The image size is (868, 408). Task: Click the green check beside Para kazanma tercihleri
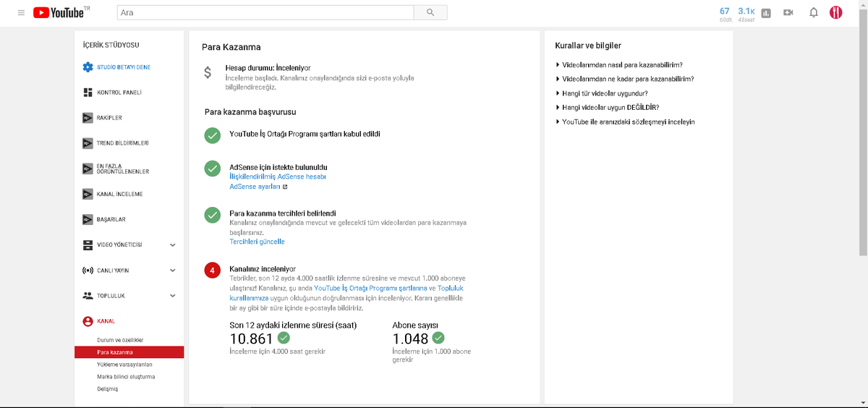(212, 215)
